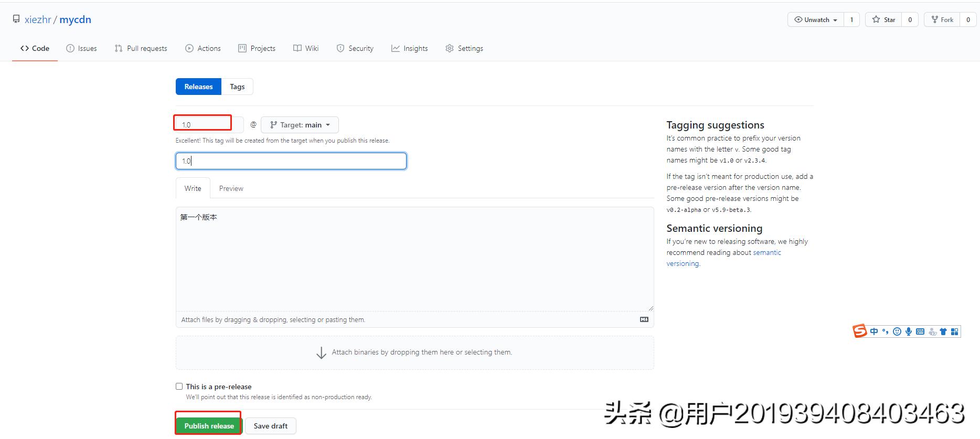Click the 'non-production ready' description text
980x439 pixels.
pyautogui.click(x=279, y=397)
